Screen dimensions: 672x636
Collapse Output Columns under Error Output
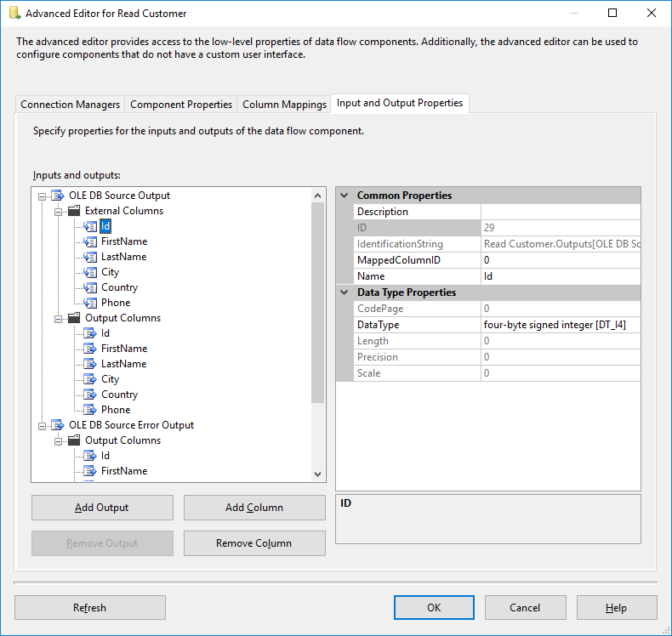[59, 441]
